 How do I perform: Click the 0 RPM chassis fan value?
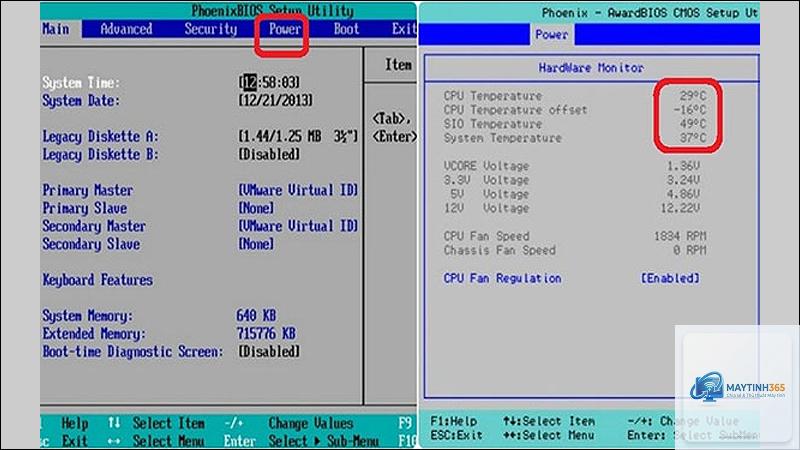[689, 251]
